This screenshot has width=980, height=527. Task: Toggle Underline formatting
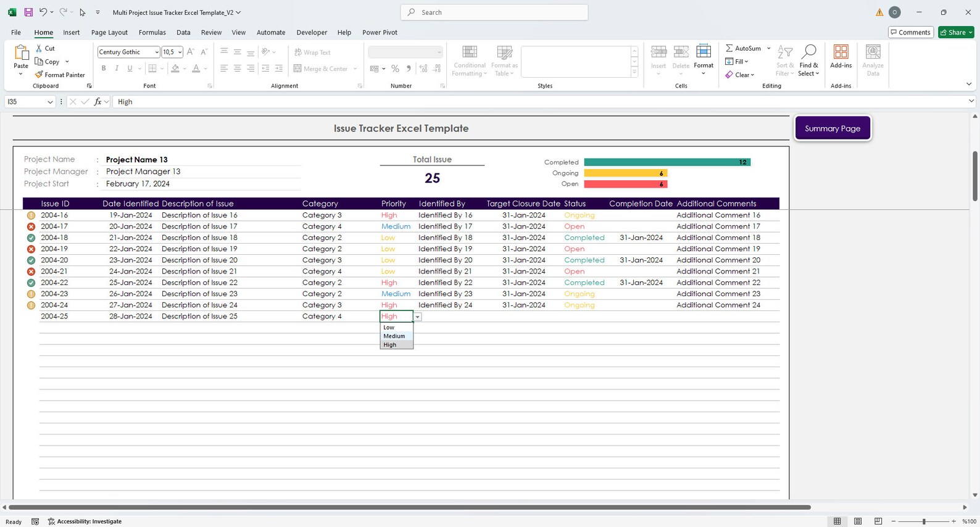(x=130, y=68)
